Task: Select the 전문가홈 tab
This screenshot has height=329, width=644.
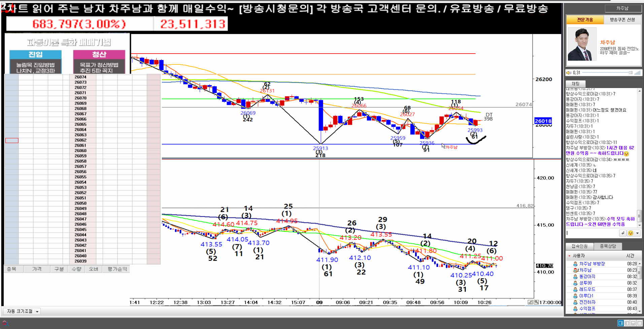Action: [585, 20]
